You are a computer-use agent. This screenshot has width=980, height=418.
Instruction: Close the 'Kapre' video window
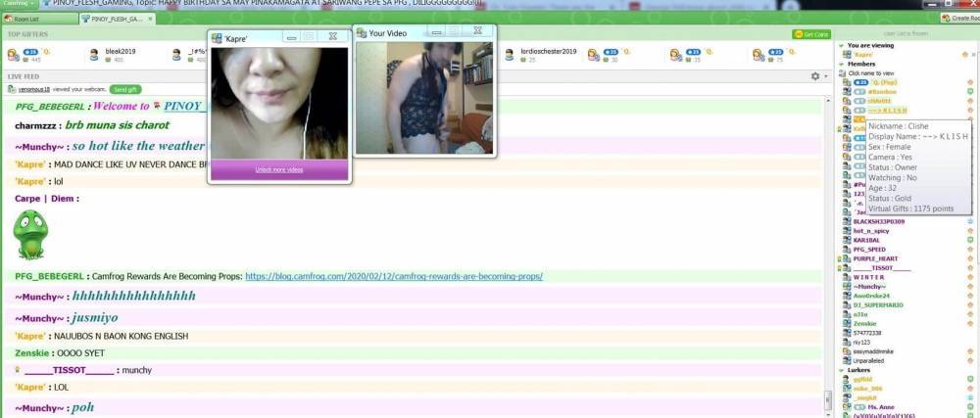(x=333, y=37)
